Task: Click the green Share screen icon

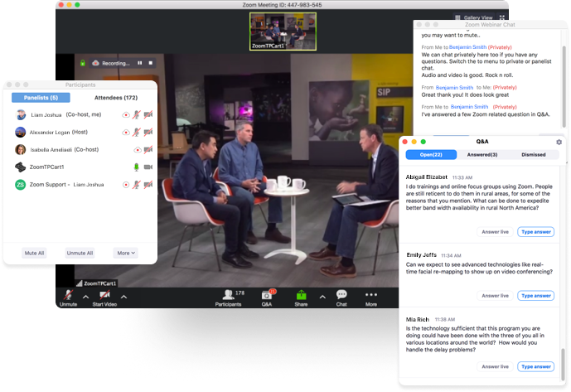Action: 301,295
